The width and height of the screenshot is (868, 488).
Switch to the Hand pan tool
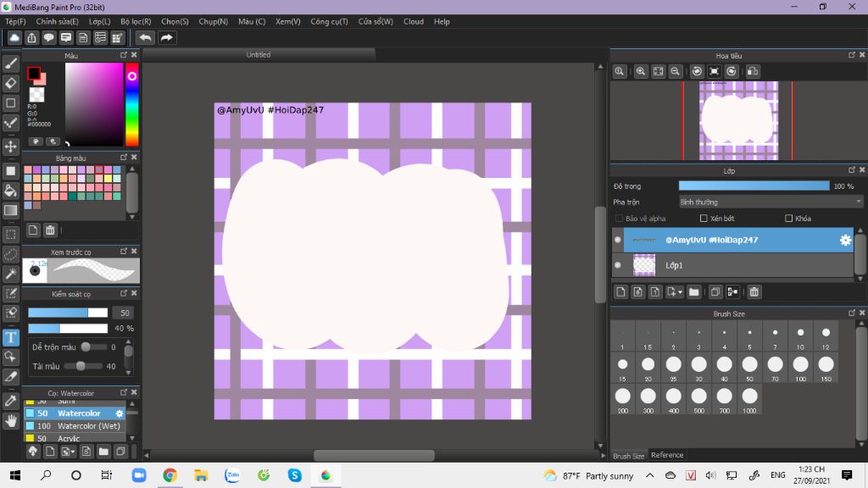coord(11,420)
